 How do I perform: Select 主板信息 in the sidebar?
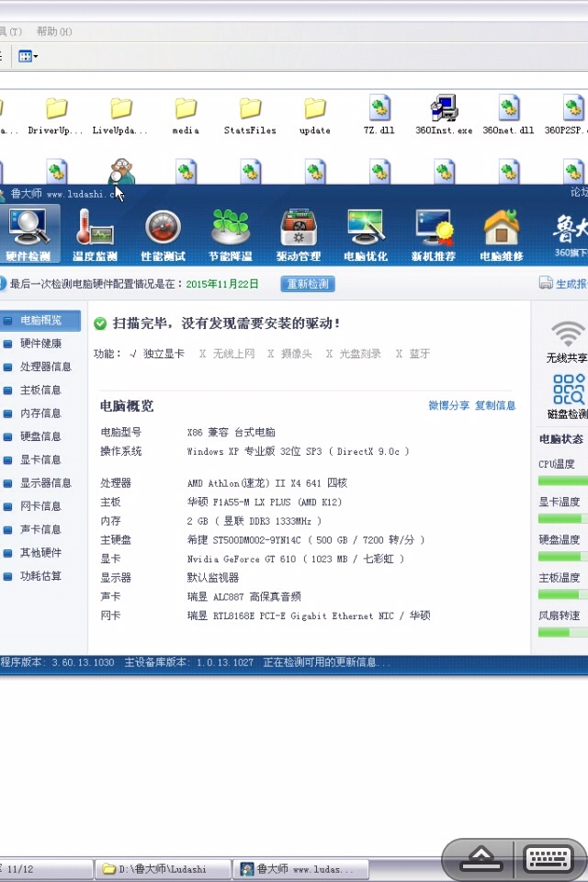(x=40, y=390)
